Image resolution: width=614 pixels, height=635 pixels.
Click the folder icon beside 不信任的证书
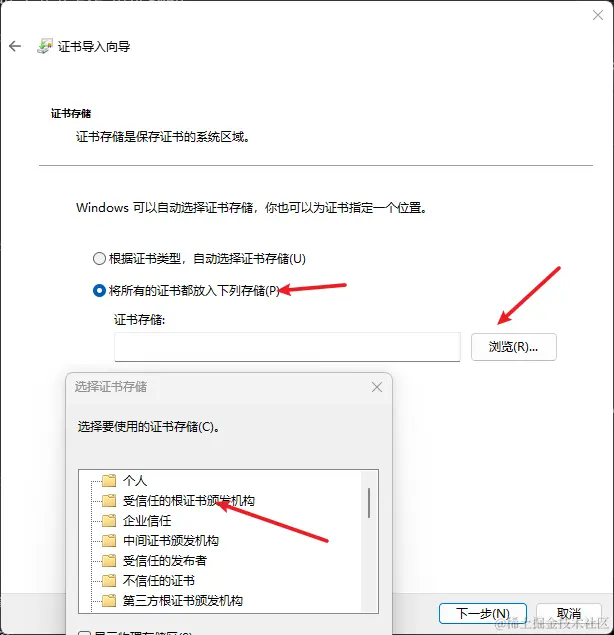coord(109,581)
